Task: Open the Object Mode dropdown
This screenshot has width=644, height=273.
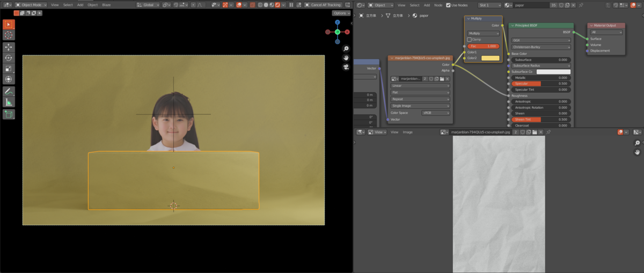Action: (x=31, y=5)
